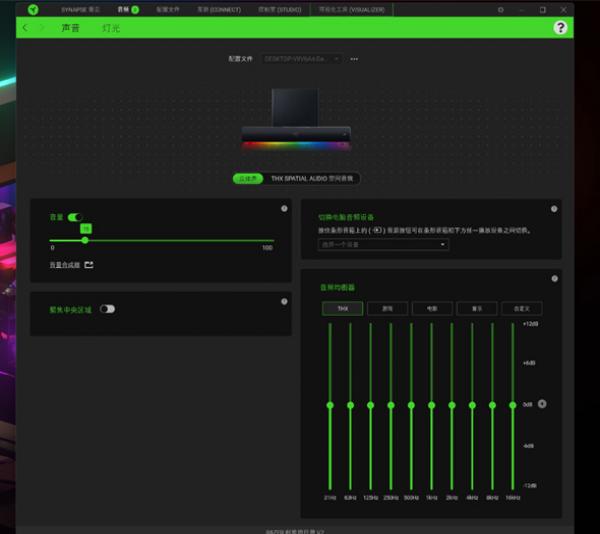
Task: Click the 125Hz equalizer slider handle
Action: pos(370,405)
